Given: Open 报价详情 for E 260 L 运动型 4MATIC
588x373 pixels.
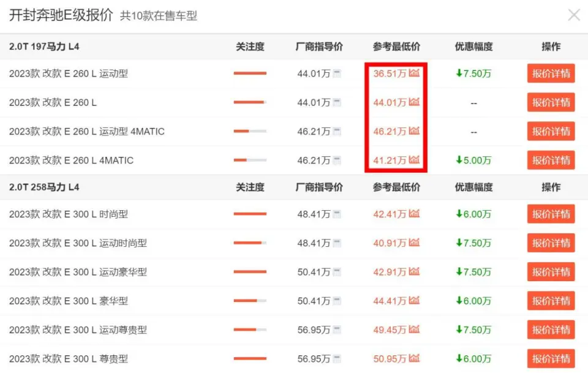Looking at the screenshot, I should [551, 131].
